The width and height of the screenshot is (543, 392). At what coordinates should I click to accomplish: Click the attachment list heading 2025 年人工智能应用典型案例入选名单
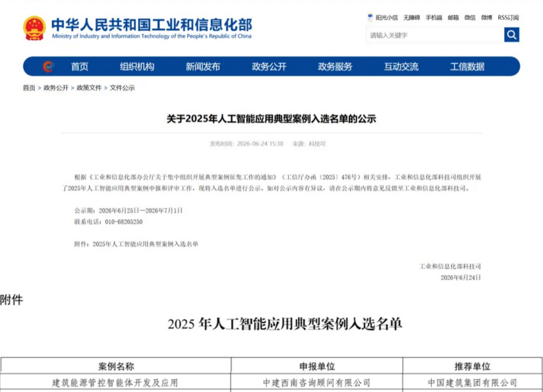285,324
